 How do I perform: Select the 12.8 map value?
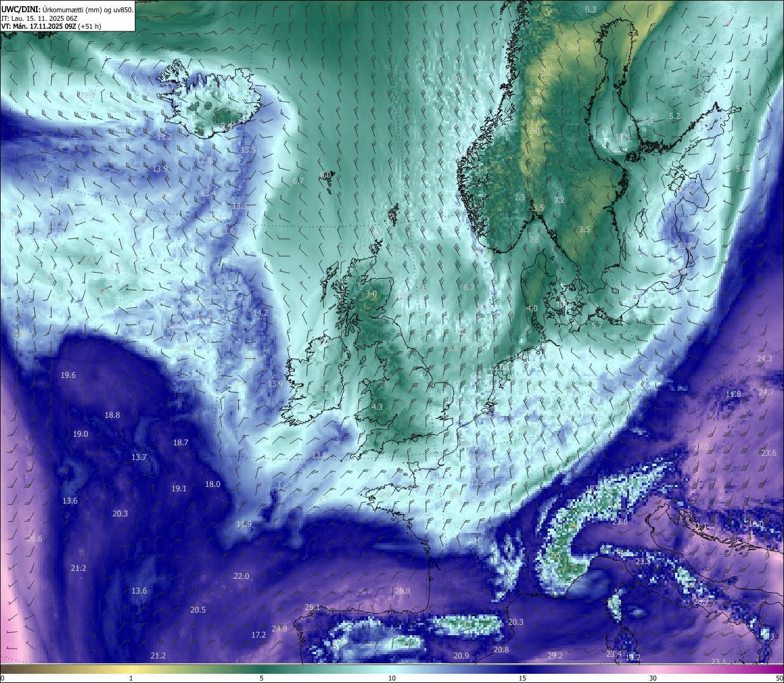click(x=205, y=160)
